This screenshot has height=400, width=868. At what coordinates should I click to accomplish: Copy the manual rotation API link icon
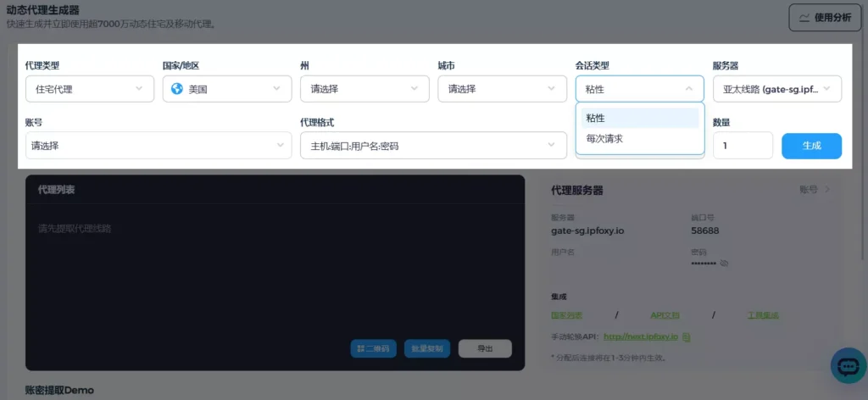pyautogui.click(x=687, y=337)
